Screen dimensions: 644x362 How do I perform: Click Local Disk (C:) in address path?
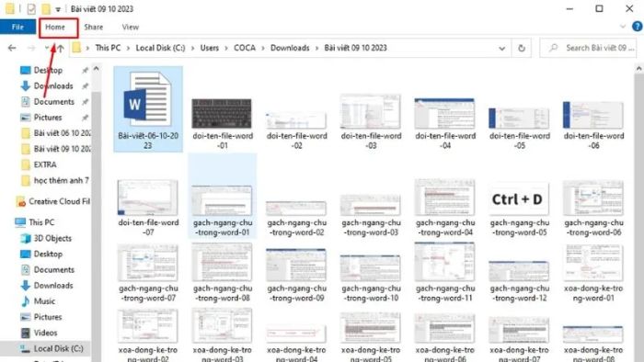tap(161, 48)
